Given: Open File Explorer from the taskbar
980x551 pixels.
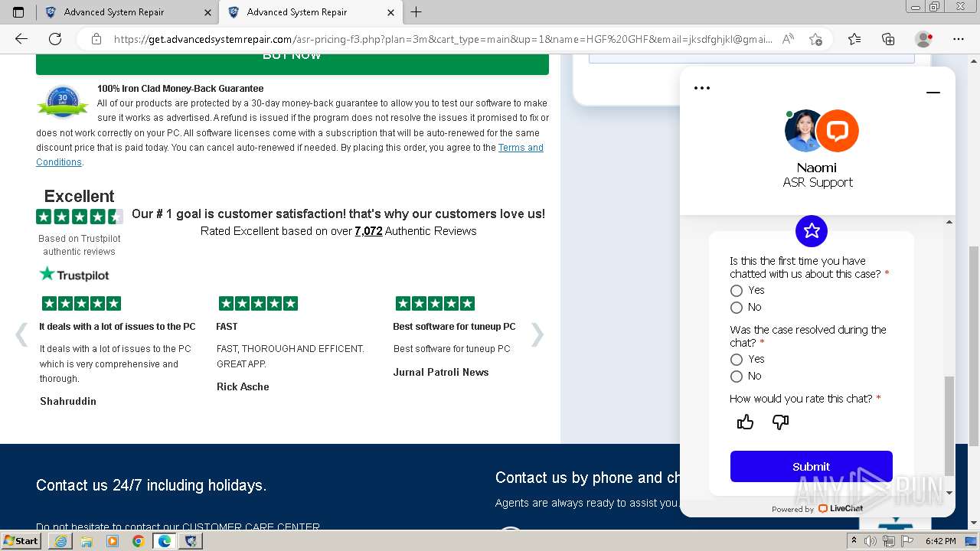Looking at the screenshot, I should point(87,541).
